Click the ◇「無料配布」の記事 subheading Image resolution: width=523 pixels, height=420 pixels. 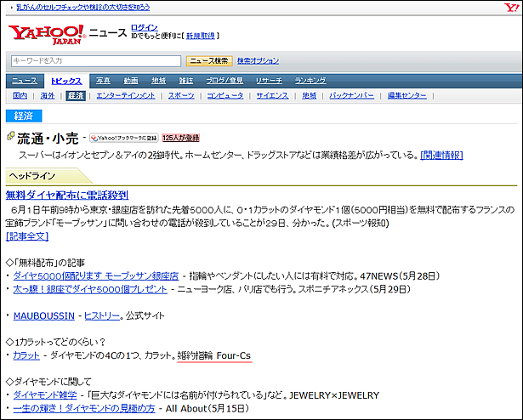45,263
